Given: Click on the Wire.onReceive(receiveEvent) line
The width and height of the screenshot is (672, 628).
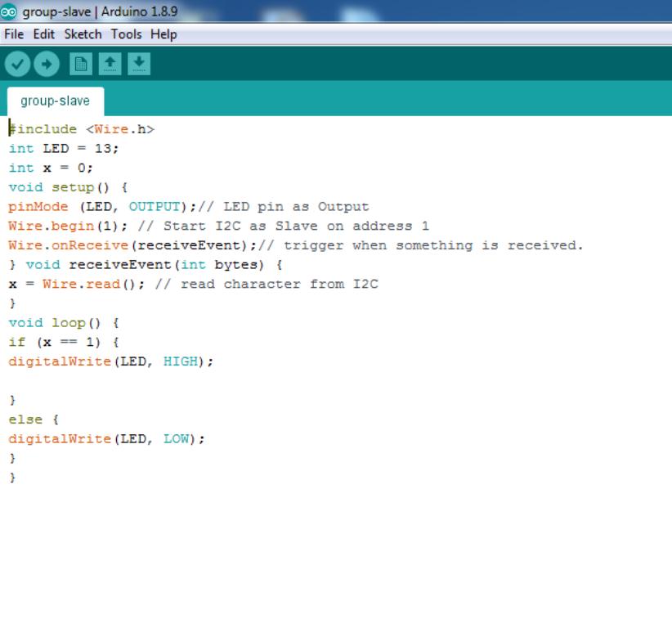Looking at the screenshot, I should pos(132,245).
